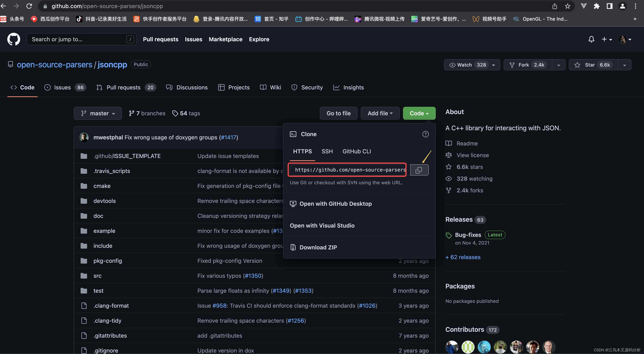Copy clone URL with the copy icon
Screen dimensions: 644x354
pos(419,170)
